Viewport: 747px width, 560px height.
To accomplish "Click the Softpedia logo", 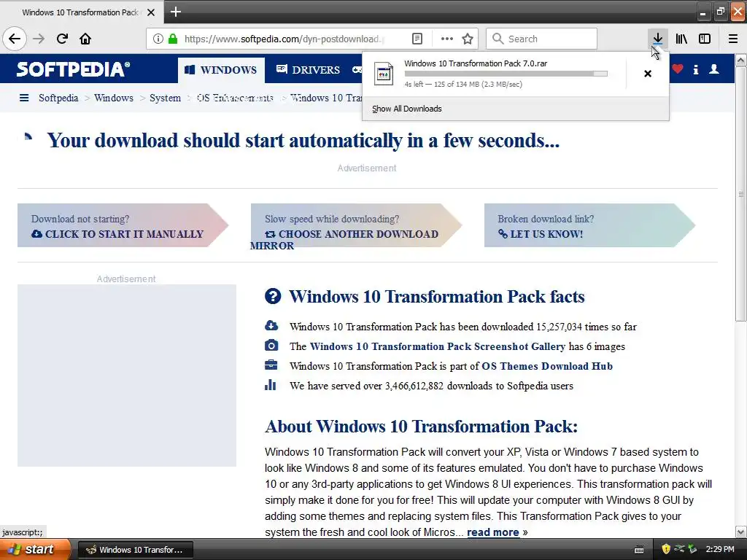I will click(x=73, y=69).
